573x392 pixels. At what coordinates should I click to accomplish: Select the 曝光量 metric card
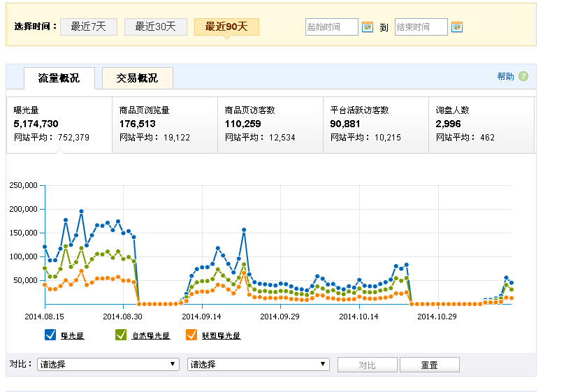pyautogui.click(x=59, y=124)
